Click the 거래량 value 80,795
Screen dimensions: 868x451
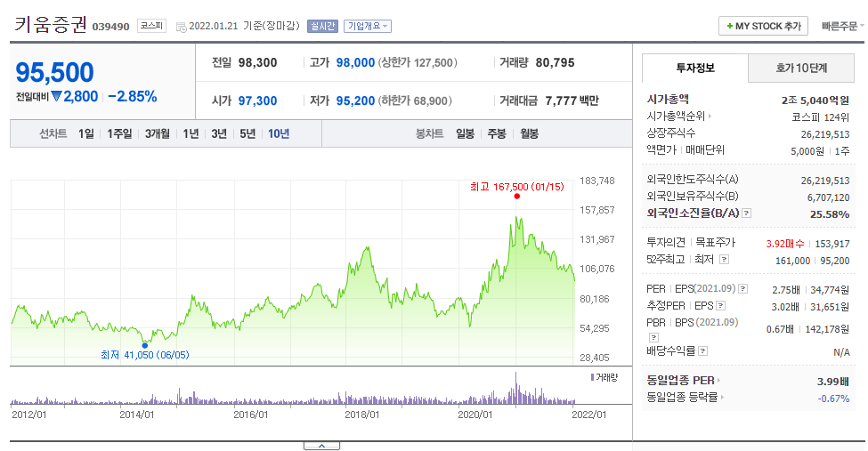pos(555,62)
